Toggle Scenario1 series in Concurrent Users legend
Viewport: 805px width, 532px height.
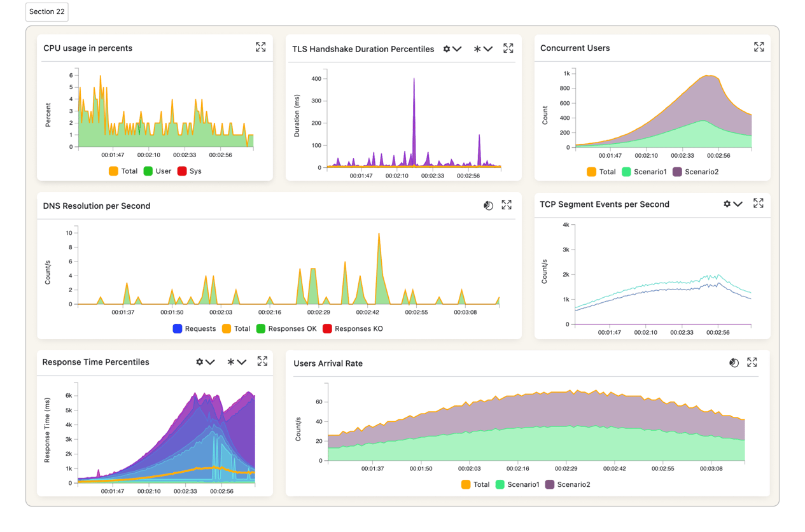pyautogui.click(x=644, y=172)
